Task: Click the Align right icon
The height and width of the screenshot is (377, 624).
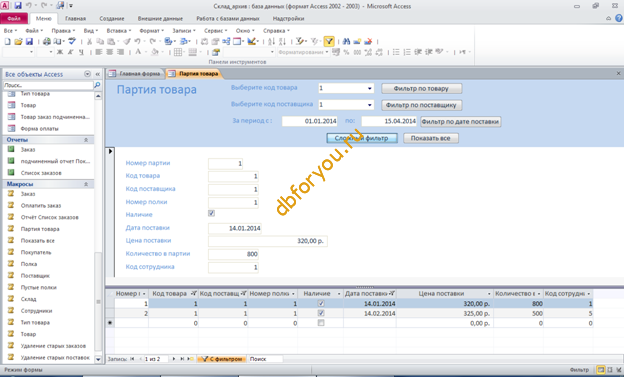Action: pyautogui.click(x=120, y=52)
